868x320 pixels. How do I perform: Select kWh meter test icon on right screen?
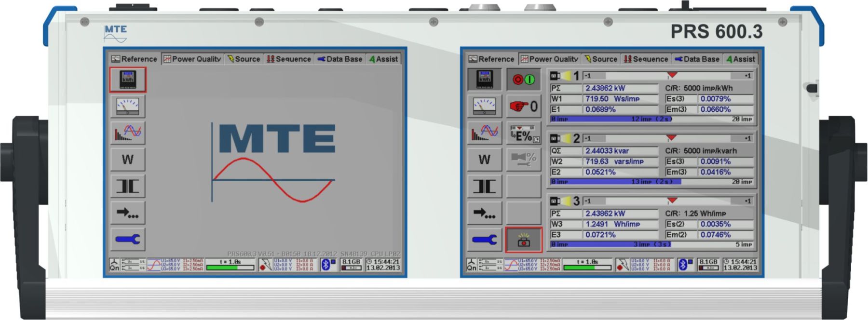click(x=485, y=80)
